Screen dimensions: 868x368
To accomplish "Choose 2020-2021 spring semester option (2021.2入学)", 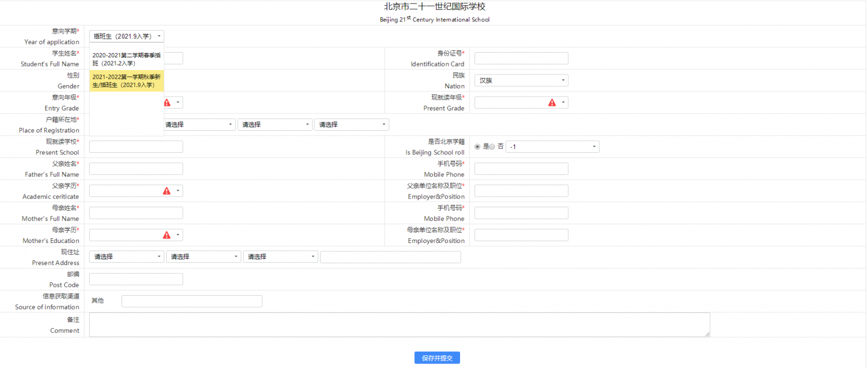I will (127, 59).
